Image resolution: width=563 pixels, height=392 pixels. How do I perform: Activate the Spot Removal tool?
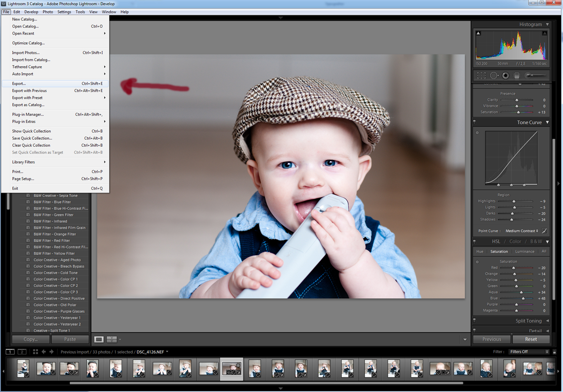[x=494, y=75]
